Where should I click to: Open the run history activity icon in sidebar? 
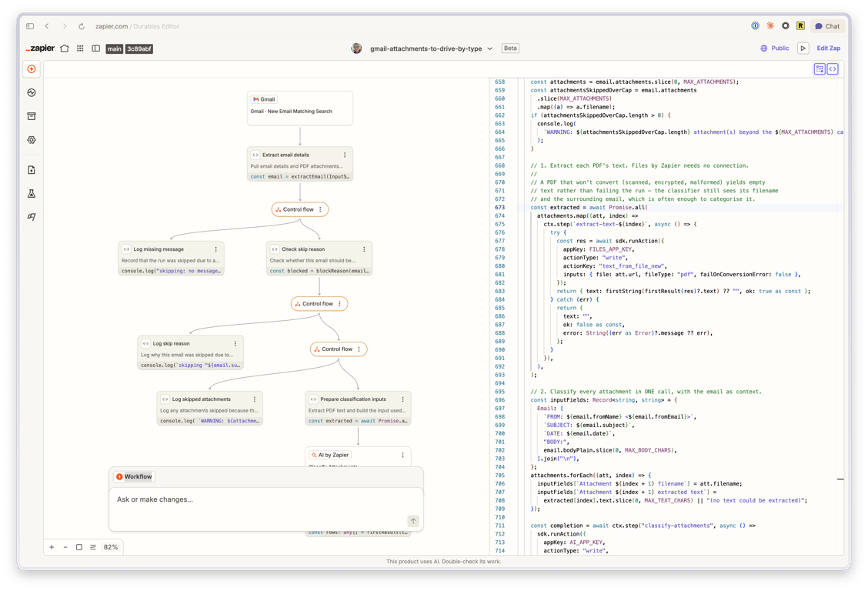32,93
